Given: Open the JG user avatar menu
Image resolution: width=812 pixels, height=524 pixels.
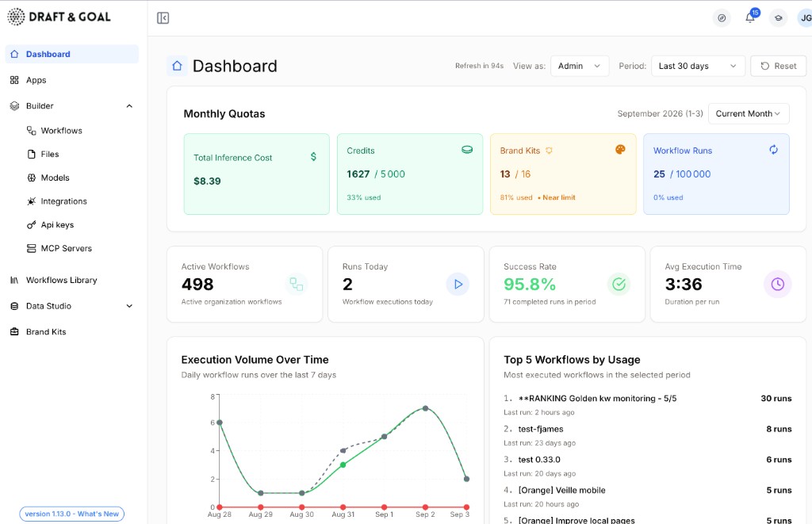Looking at the screenshot, I should [805, 18].
